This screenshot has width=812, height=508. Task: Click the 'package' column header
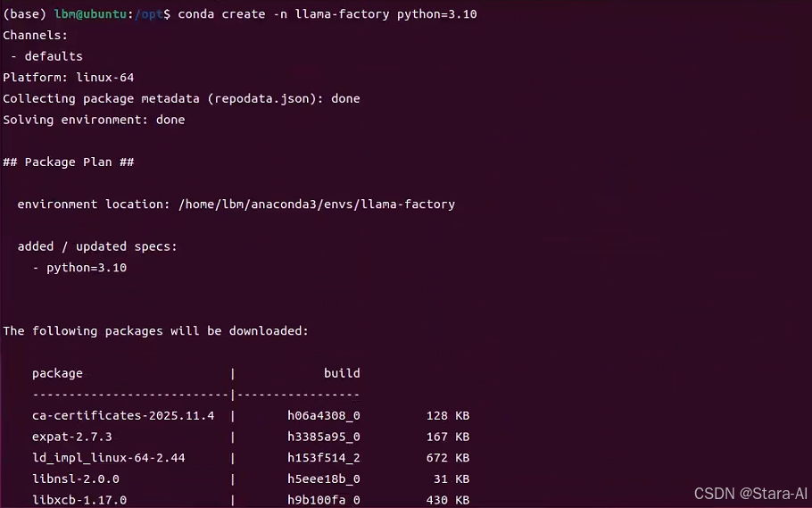[57, 373]
